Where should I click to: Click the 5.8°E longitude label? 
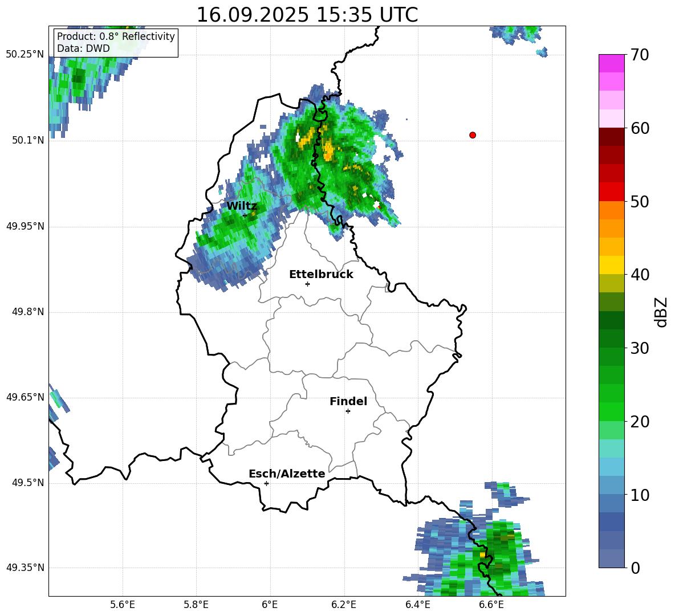point(196,605)
